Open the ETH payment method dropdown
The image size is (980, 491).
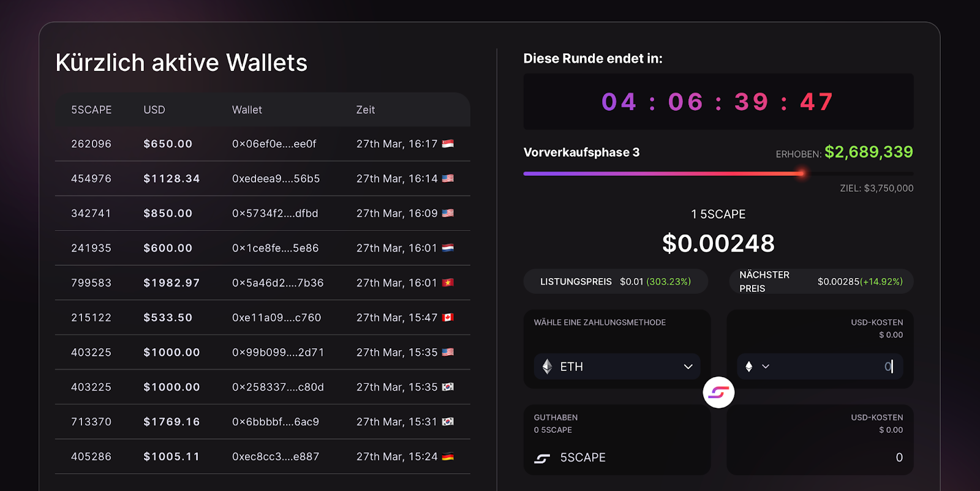click(x=617, y=367)
